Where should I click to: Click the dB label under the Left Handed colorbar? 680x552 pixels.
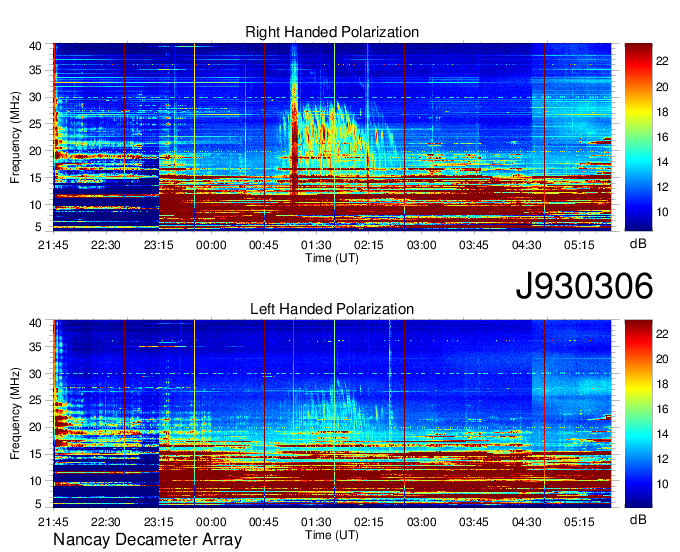coord(638,519)
